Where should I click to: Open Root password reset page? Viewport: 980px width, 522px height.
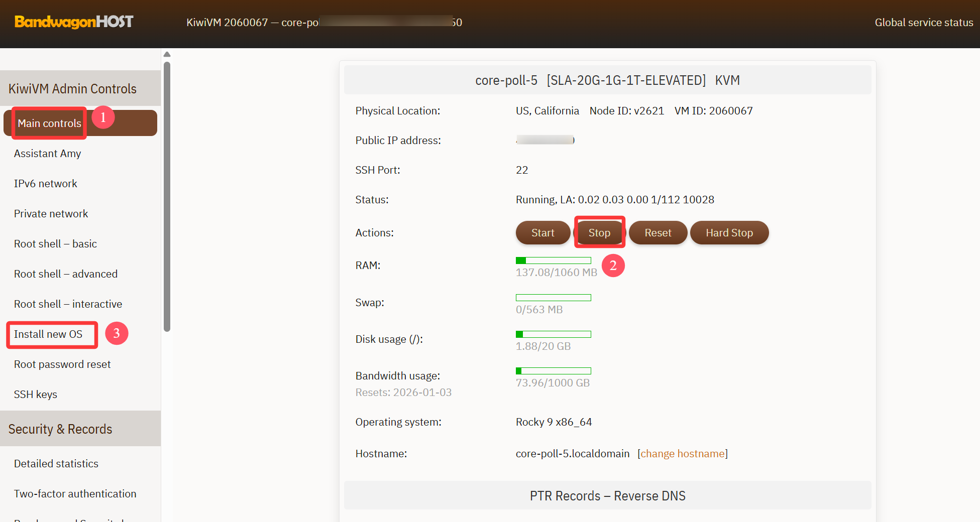62,364
